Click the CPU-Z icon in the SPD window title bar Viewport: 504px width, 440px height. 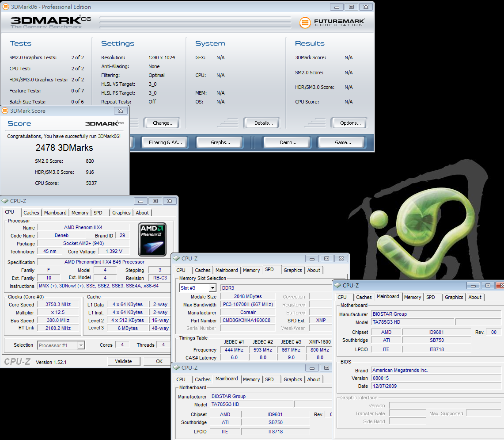pyautogui.click(x=176, y=258)
